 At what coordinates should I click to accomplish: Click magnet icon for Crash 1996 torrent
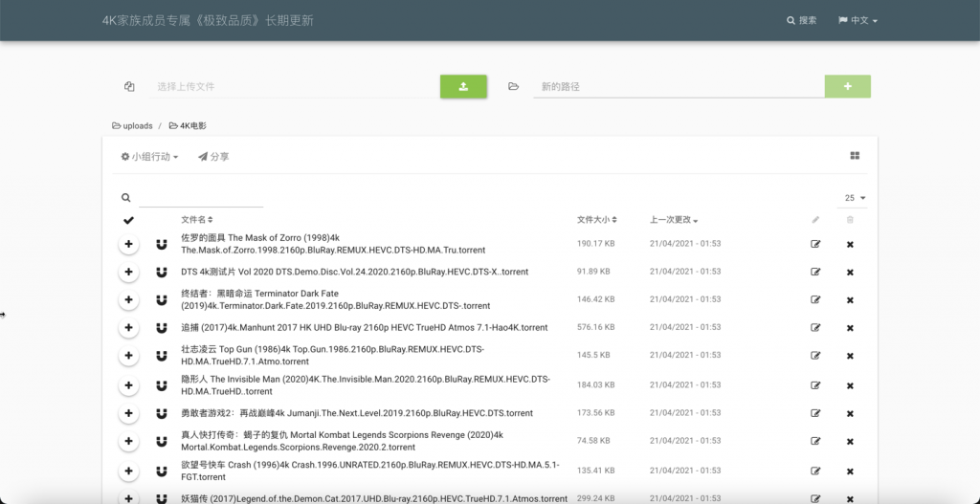[161, 471]
